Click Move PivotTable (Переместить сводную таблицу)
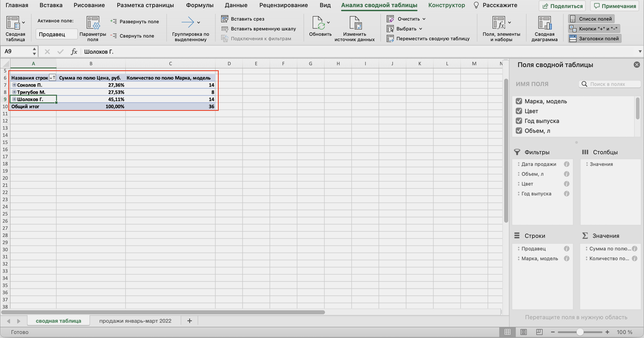This screenshot has width=644, height=338. 390,38
